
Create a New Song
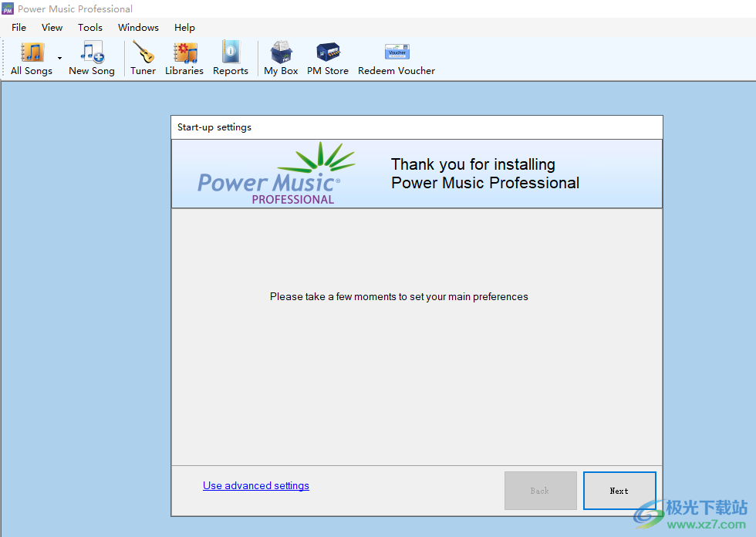pos(92,59)
